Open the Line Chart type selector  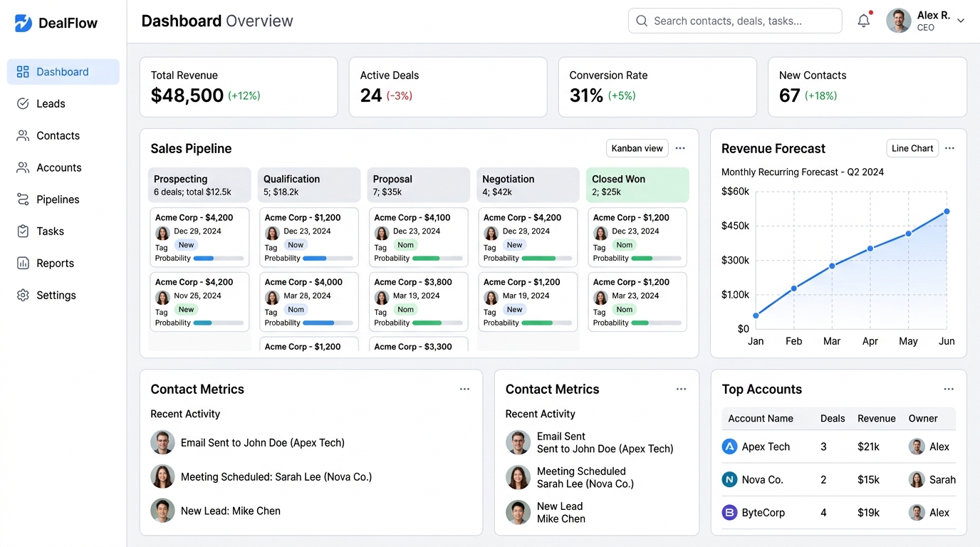(x=912, y=148)
